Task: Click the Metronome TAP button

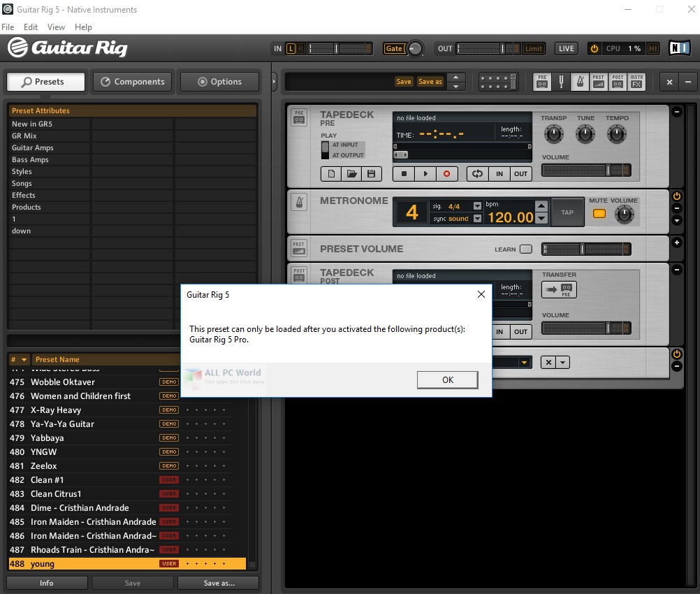Action: pyautogui.click(x=567, y=212)
